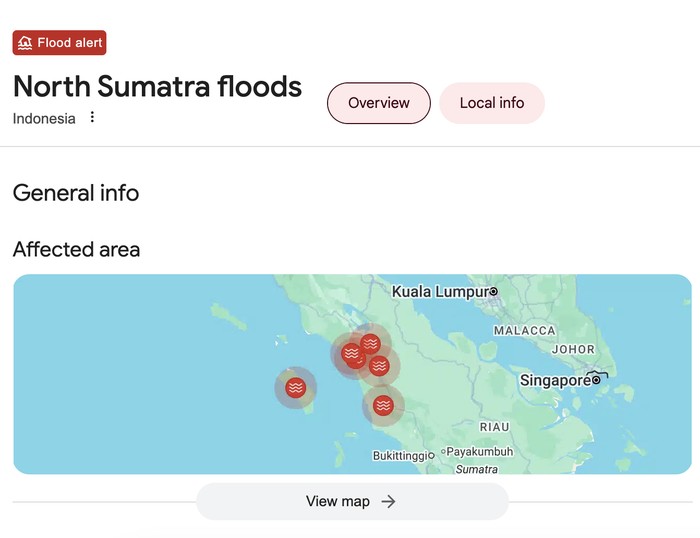The height and width of the screenshot is (538, 700).
Task: Click the View map button
Action: (x=352, y=501)
